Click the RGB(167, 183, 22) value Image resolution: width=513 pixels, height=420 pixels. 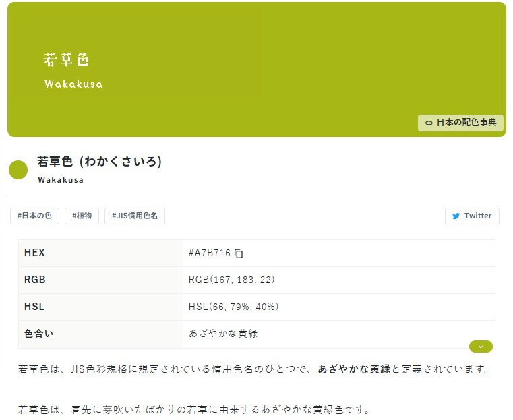click(232, 280)
